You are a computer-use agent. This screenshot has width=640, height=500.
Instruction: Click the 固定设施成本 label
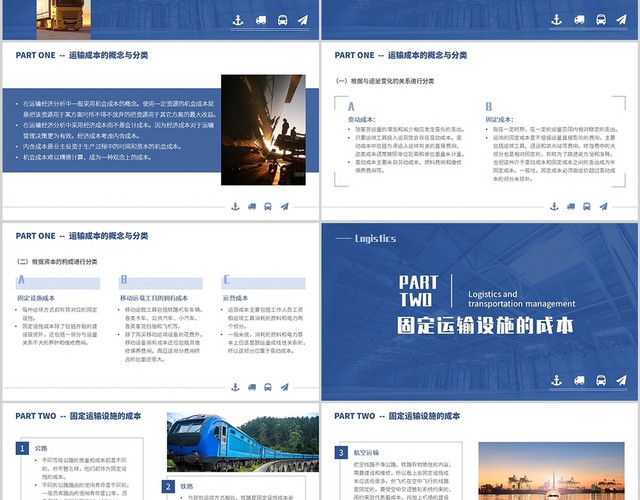(36, 298)
